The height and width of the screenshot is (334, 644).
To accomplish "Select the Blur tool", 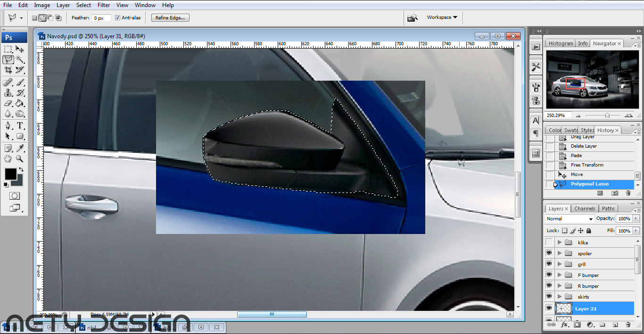I will pyautogui.click(x=8, y=114).
